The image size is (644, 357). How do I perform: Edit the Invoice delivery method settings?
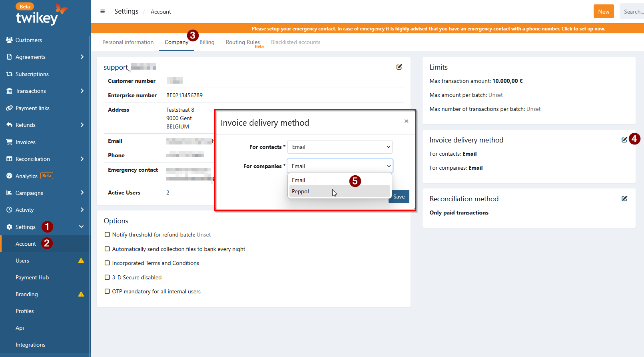pos(624,140)
